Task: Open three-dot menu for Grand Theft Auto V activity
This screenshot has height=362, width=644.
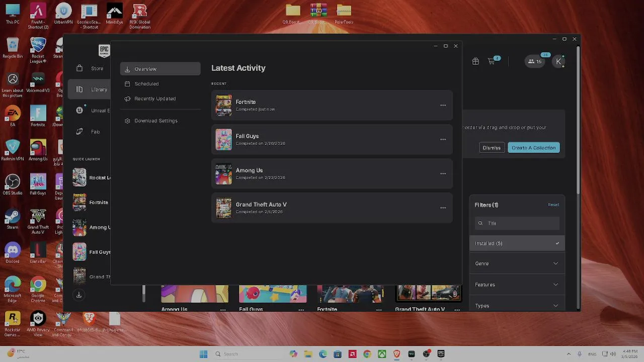Action: tap(443, 208)
